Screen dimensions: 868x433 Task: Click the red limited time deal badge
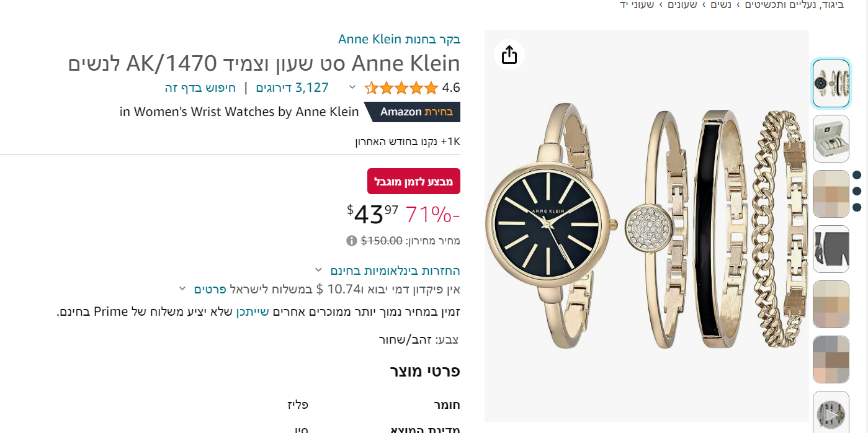(x=413, y=181)
